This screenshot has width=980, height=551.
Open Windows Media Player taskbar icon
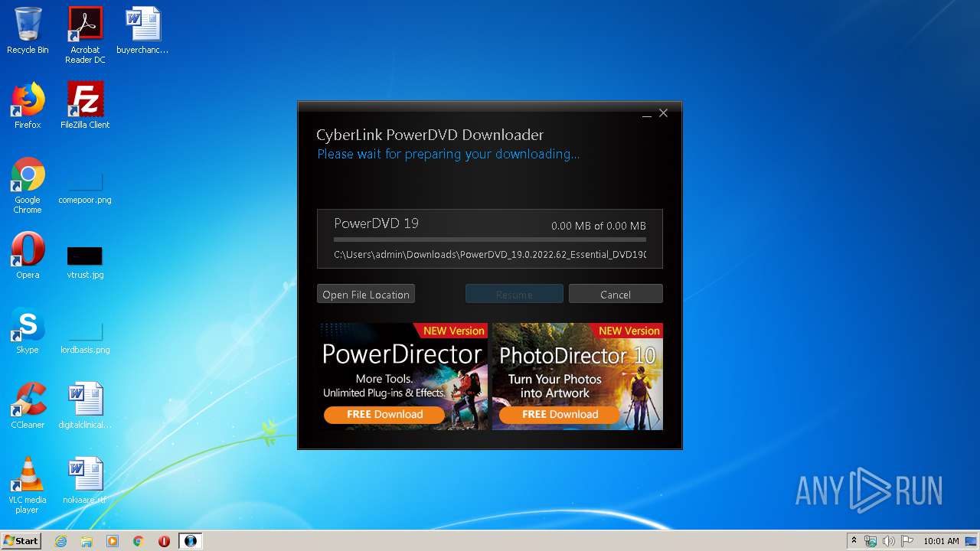click(x=113, y=541)
